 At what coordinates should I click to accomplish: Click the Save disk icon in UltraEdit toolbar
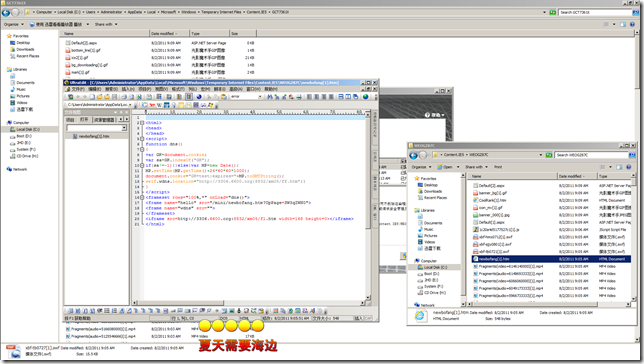click(x=115, y=97)
